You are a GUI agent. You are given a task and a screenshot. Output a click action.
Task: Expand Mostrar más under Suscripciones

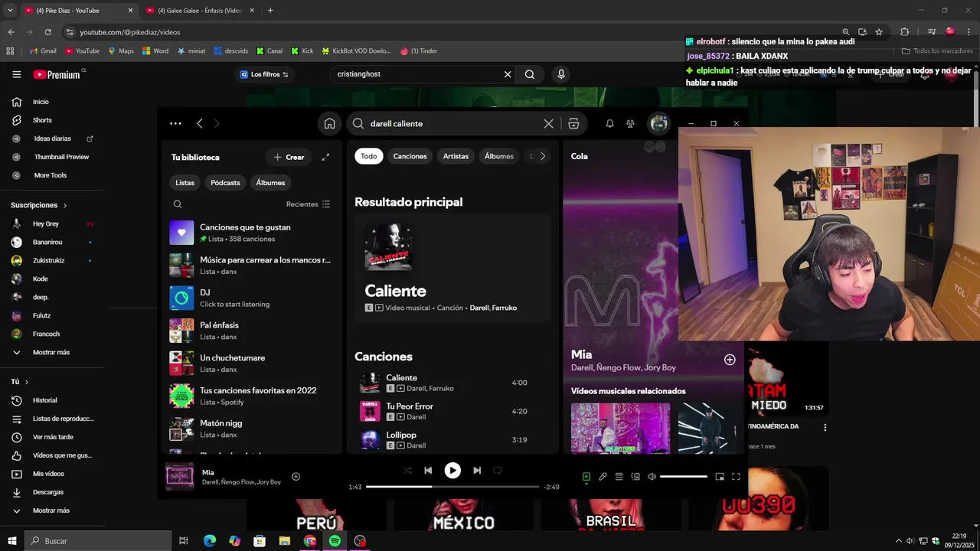click(x=52, y=352)
